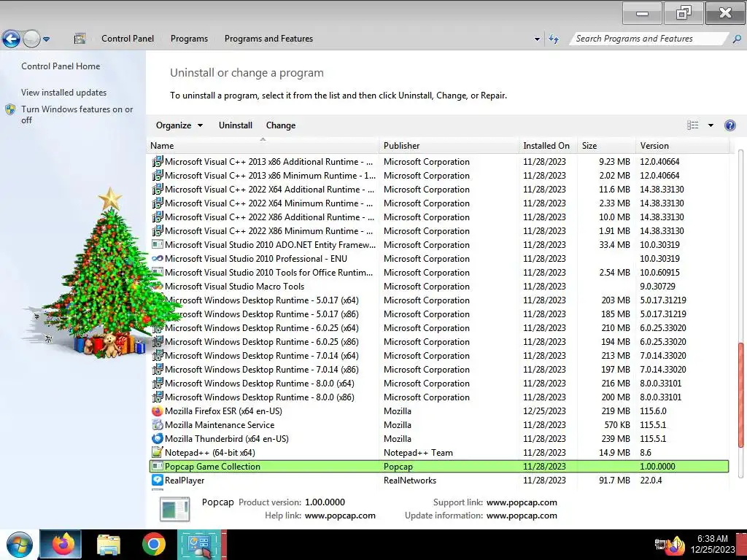Refresh the Programs and Features list
Image resolution: width=747 pixels, height=560 pixels.
coord(554,39)
